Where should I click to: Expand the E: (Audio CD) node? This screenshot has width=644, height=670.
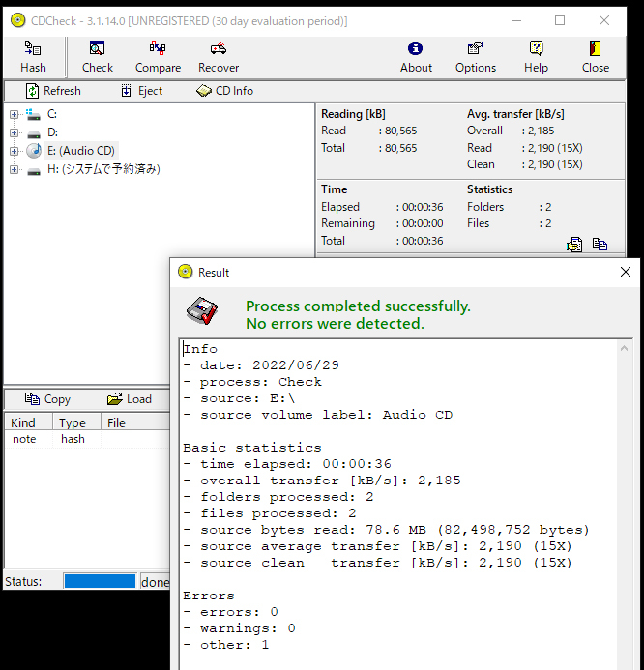point(14,151)
